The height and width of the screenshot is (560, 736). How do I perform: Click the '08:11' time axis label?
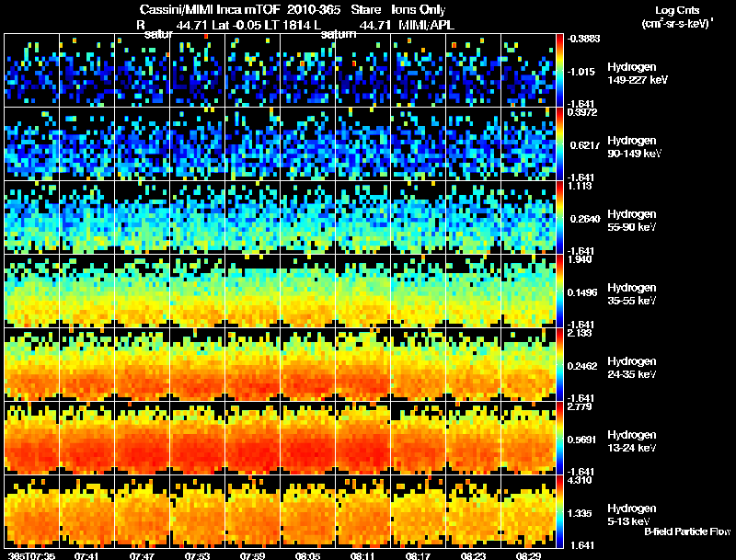(362, 555)
